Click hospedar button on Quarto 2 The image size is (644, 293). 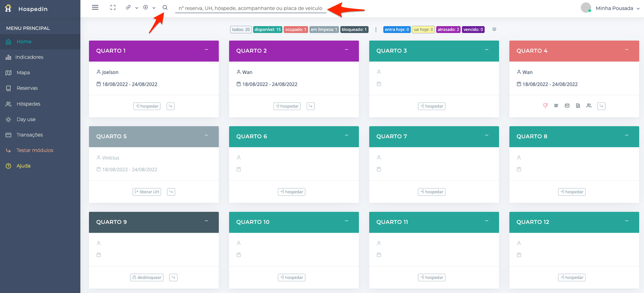(287, 106)
